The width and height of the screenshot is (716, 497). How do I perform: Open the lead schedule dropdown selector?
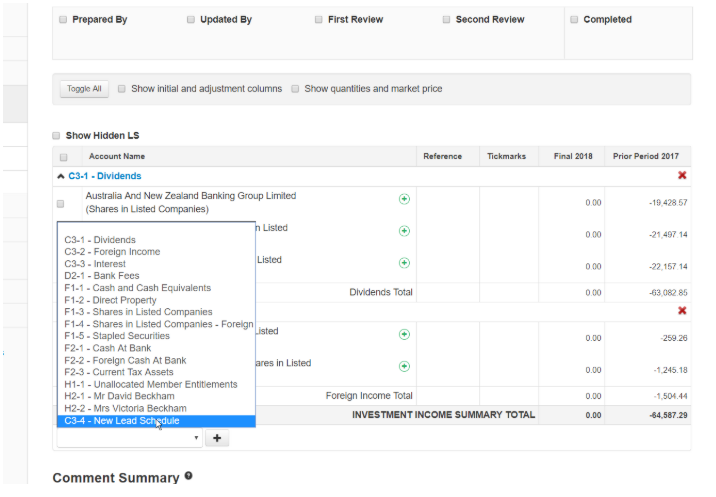[x=130, y=438]
